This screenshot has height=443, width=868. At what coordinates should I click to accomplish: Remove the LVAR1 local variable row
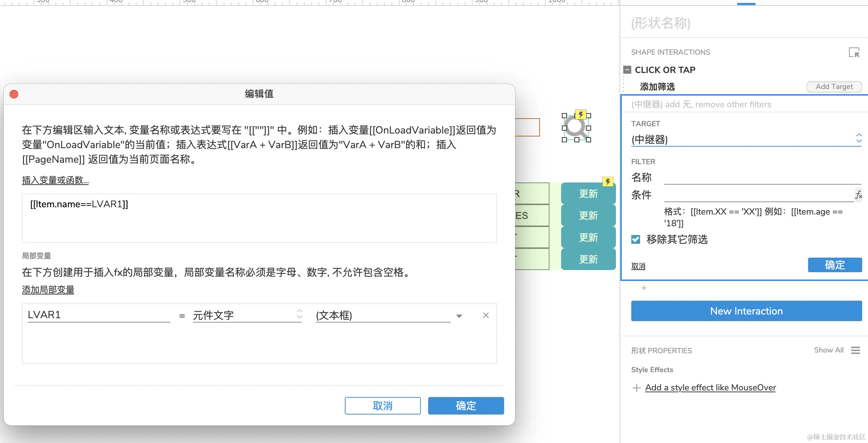click(x=486, y=315)
